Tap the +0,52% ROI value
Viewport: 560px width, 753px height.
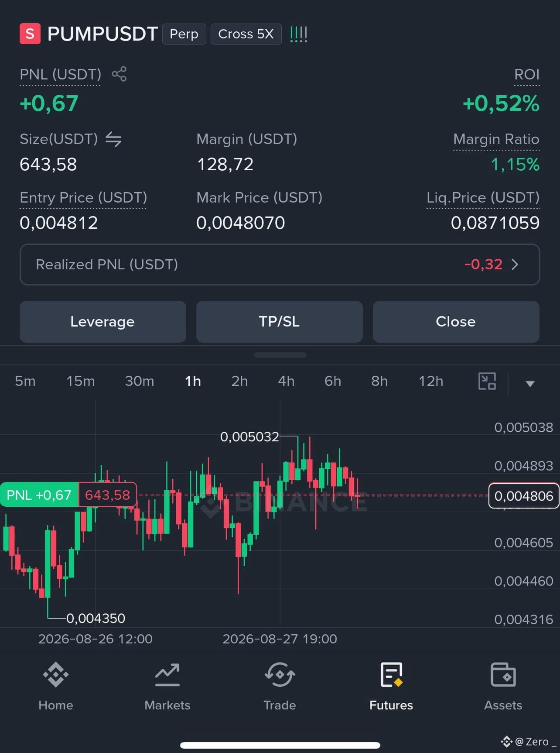point(501,103)
